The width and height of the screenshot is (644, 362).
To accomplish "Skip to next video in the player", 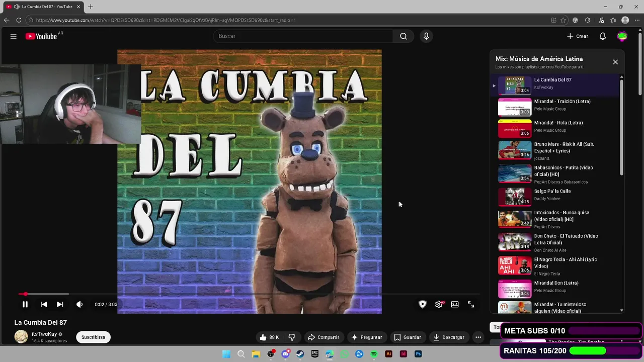I will pyautogui.click(x=60, y=304).
